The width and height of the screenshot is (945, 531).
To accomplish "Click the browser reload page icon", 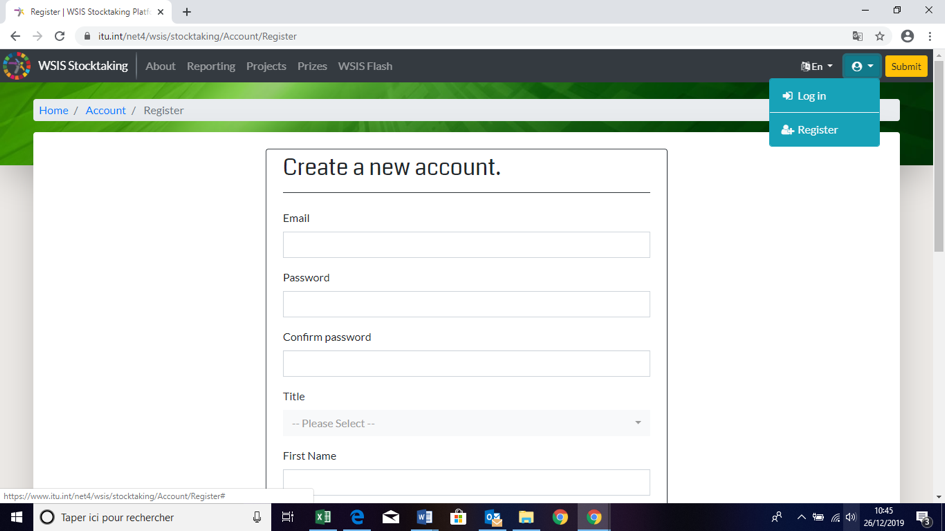I will [x=60, y=36].
